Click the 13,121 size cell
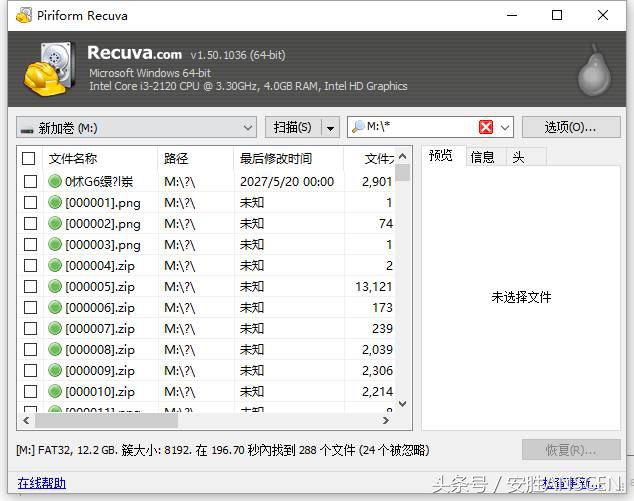Image resolution: width=634 pixels, height=501 pixels. [374, 286]
